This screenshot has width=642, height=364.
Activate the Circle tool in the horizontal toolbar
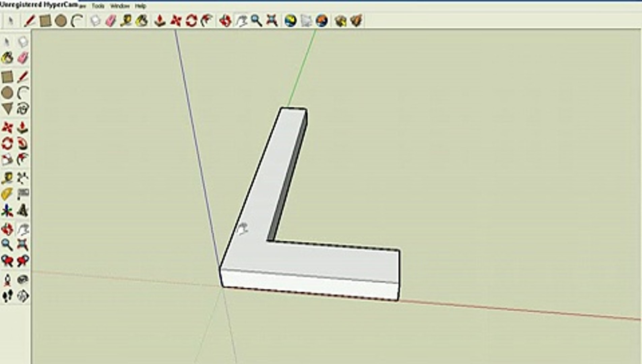(61, 21)
